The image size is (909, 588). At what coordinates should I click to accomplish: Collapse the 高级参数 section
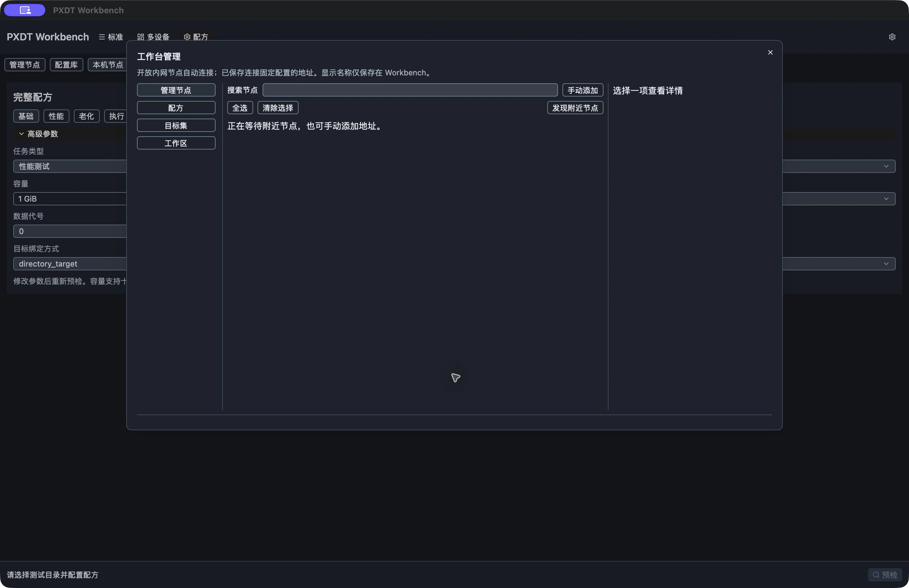coord(38,134)
